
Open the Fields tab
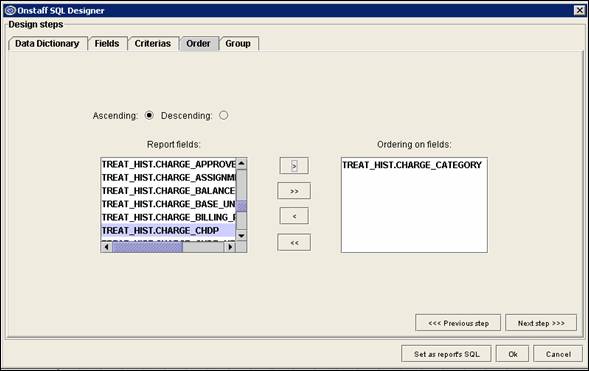(107, 44)
